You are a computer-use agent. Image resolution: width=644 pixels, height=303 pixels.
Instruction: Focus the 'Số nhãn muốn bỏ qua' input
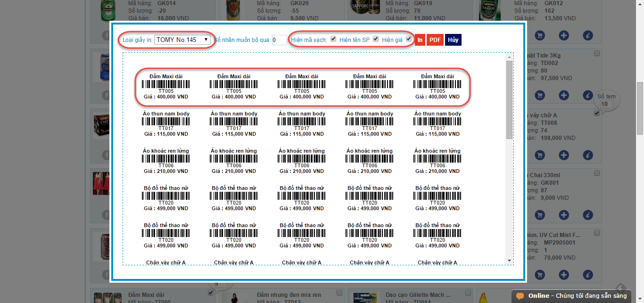coord(279,40)
